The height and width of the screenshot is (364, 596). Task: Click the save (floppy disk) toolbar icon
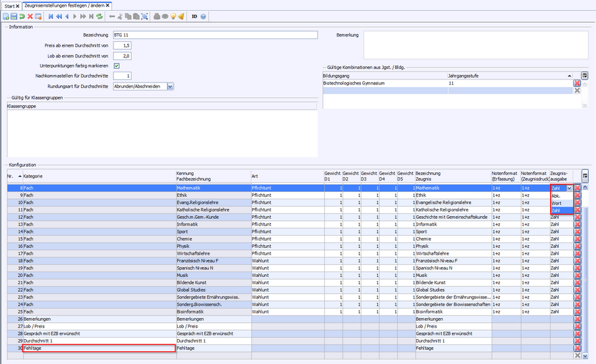coord(14,16)
